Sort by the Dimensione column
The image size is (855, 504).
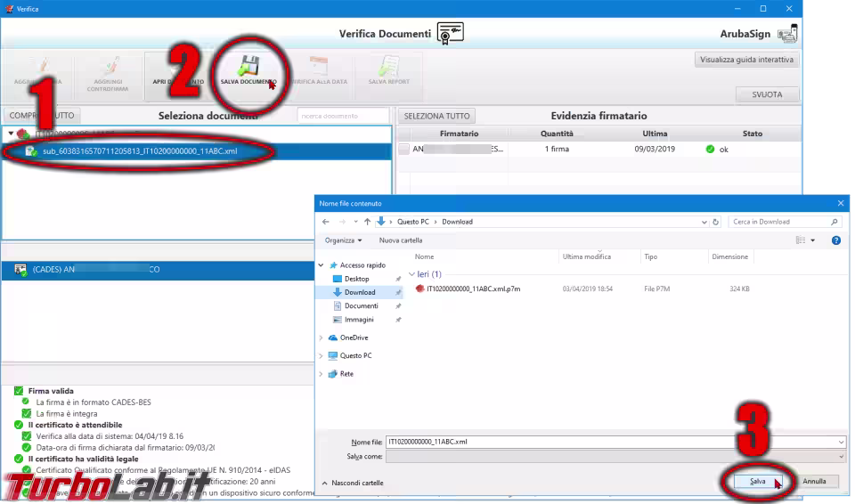(729, 257)
